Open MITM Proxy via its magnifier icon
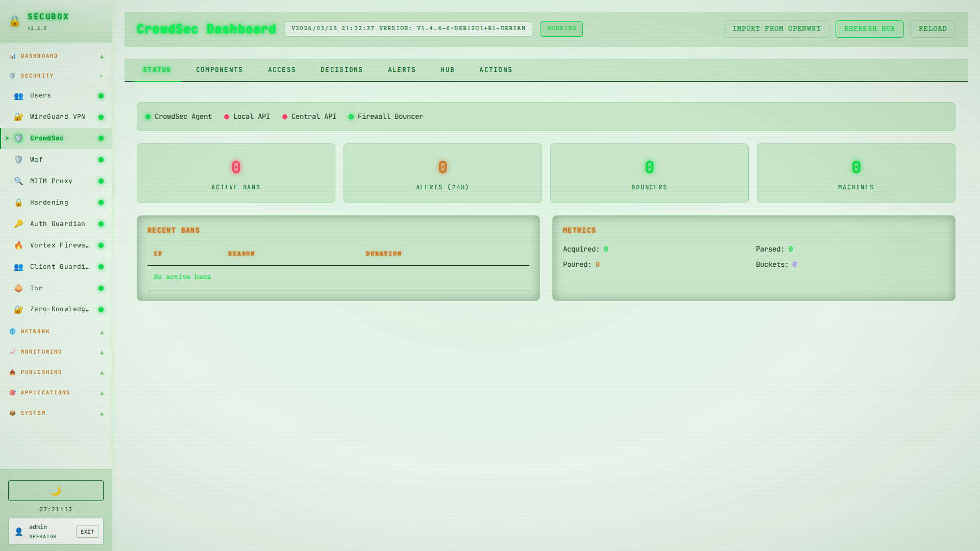 (18, 181)
